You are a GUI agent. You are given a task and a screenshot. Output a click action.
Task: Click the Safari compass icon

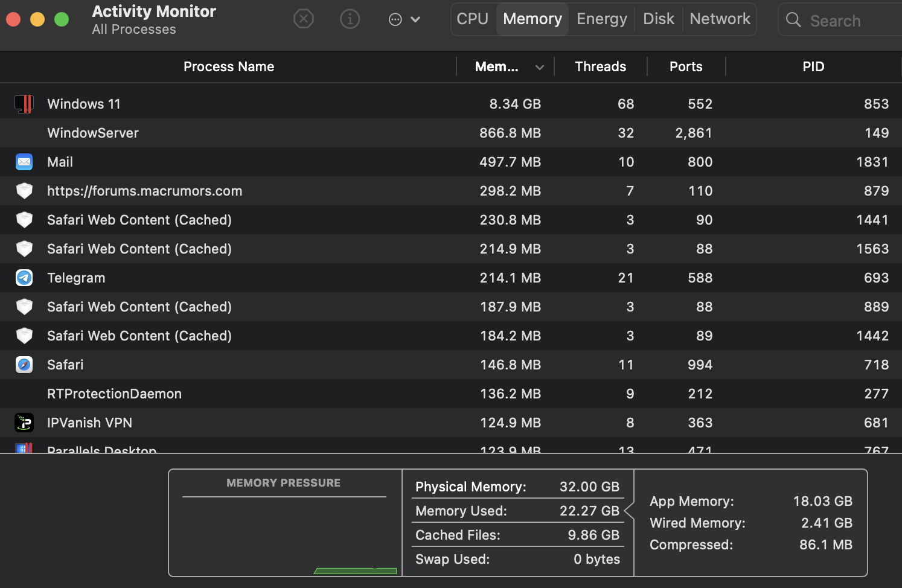click(24, 365)
